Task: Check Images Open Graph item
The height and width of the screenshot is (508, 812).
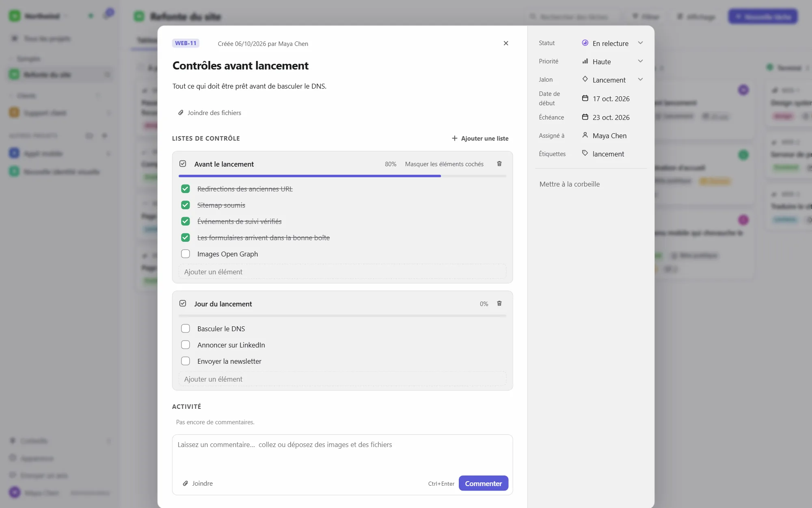Action: (x=186, y=254)
